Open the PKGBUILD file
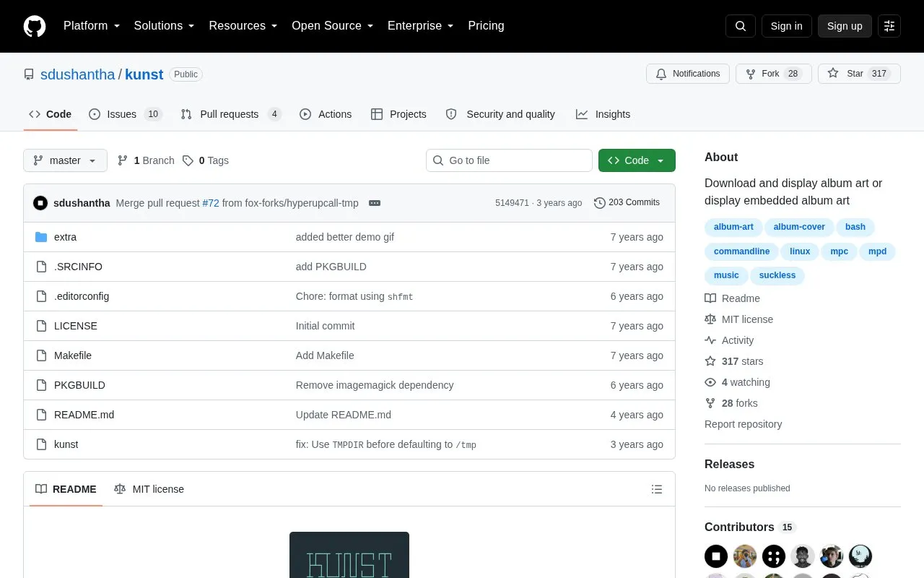This screenshot has height=578, width=924. [x=79, y=385]
